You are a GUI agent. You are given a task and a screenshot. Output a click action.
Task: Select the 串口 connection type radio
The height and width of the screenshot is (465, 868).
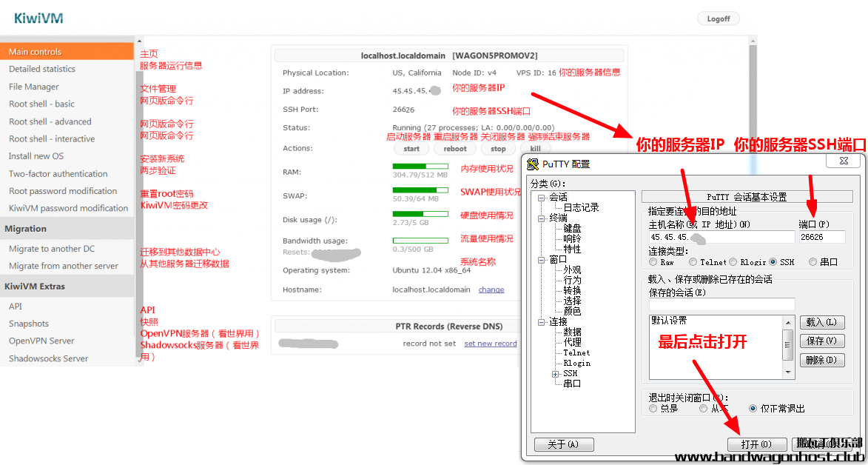point(813,262)
